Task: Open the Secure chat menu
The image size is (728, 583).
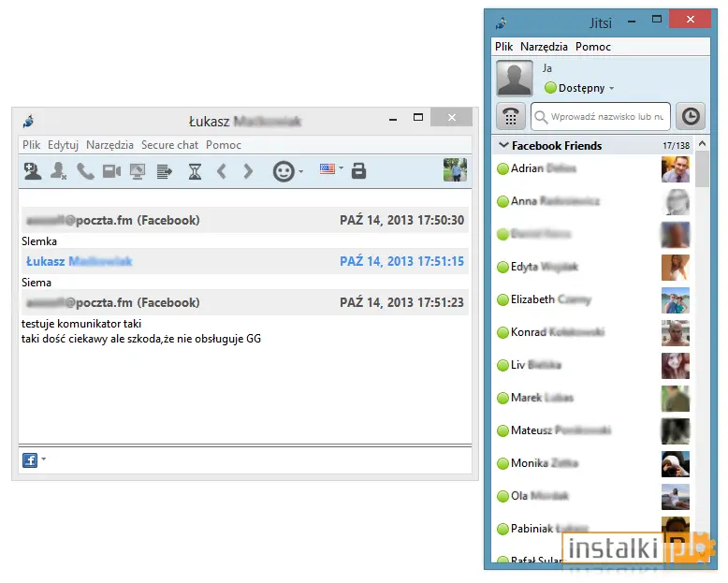Action: pos(169,145)
